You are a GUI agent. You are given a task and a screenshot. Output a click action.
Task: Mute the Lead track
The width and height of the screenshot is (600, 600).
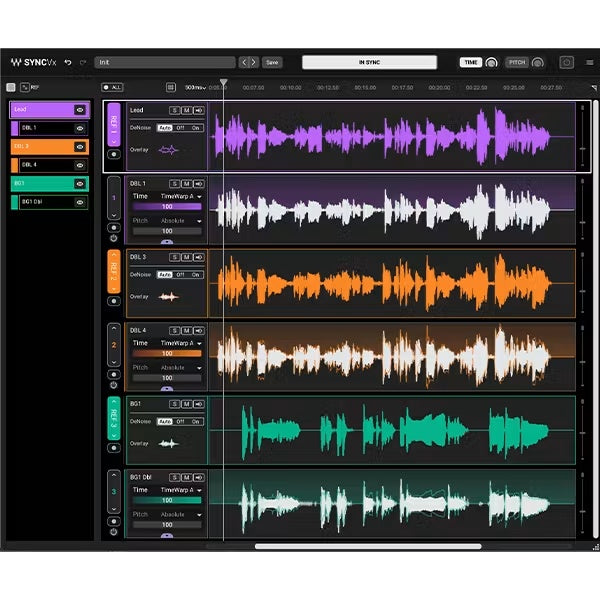[187, 111]
